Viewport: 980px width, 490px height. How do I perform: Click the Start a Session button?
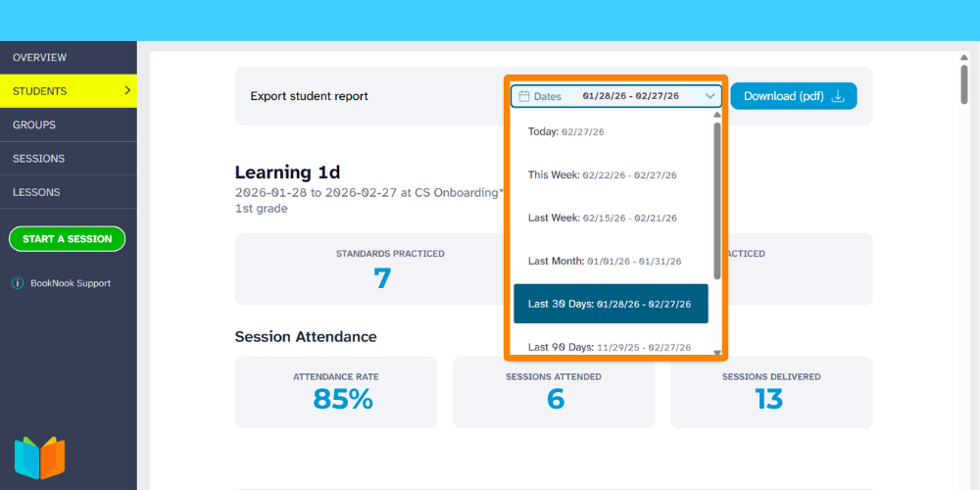point(67,239)
